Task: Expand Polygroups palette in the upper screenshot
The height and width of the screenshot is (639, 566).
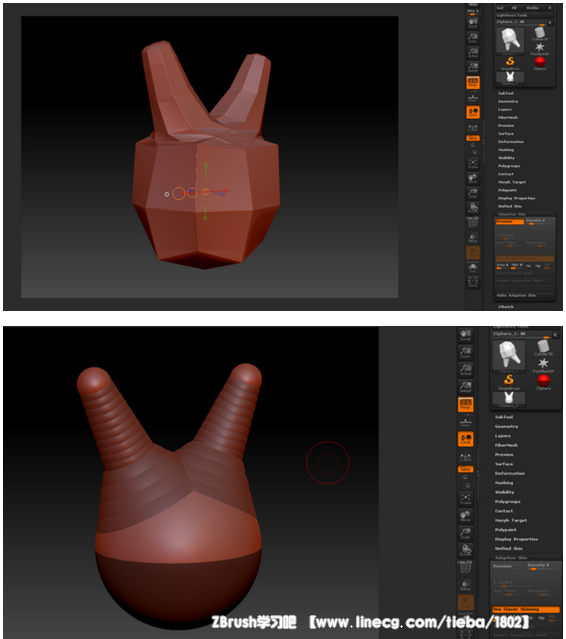Action: [509, 166]
